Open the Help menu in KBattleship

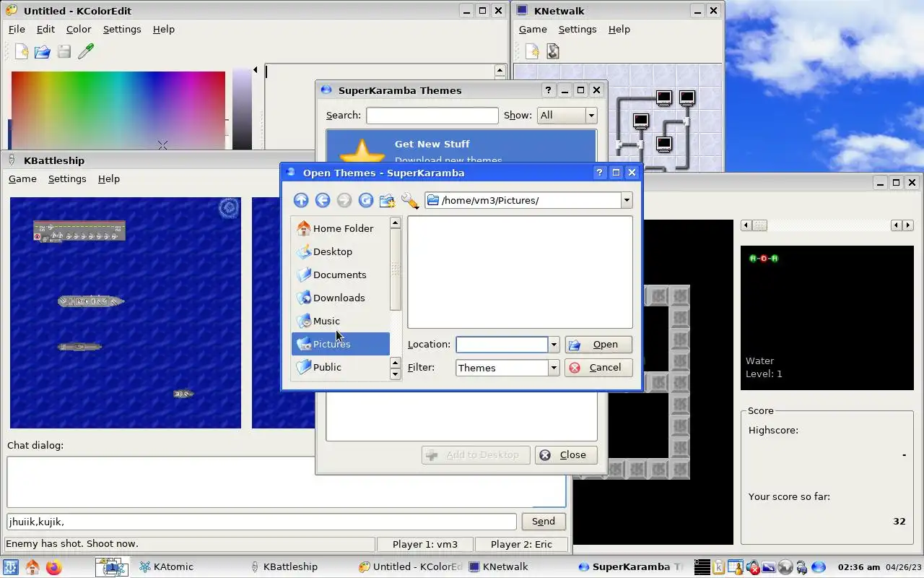coord(109,179)
